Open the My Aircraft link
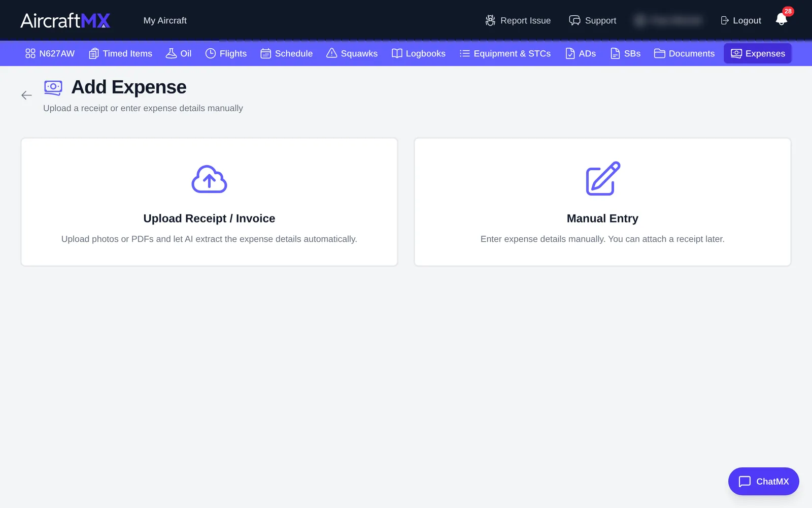The height and width of the screenshot is (508, 812). pos(165,20)
